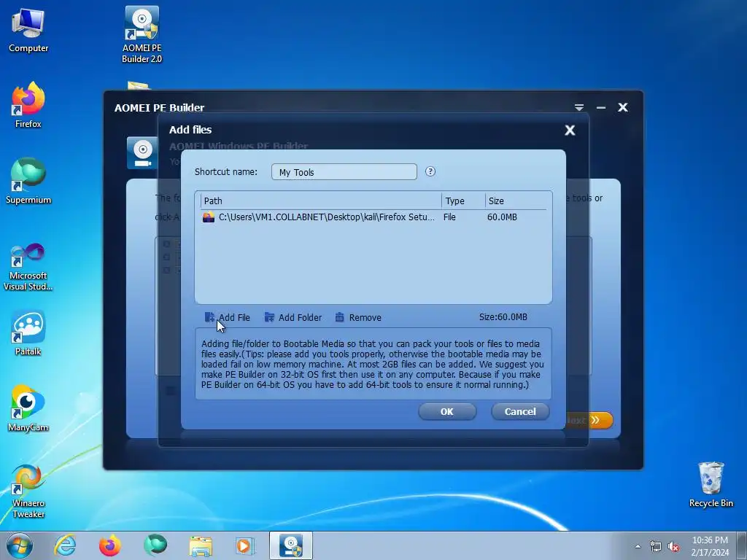
Task: Launch Supermium from the taskbar
Action: [x=155, y=545]
